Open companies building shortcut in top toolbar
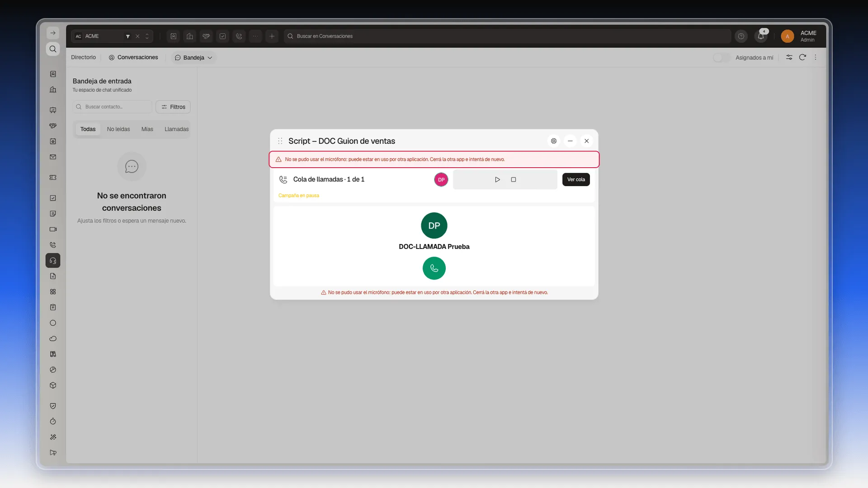 [190, 36]
